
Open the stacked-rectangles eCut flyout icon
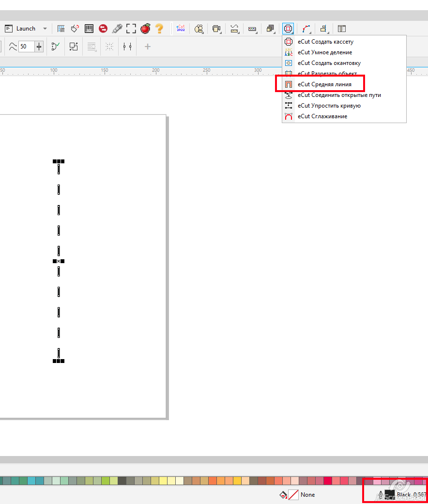[217, 29]
